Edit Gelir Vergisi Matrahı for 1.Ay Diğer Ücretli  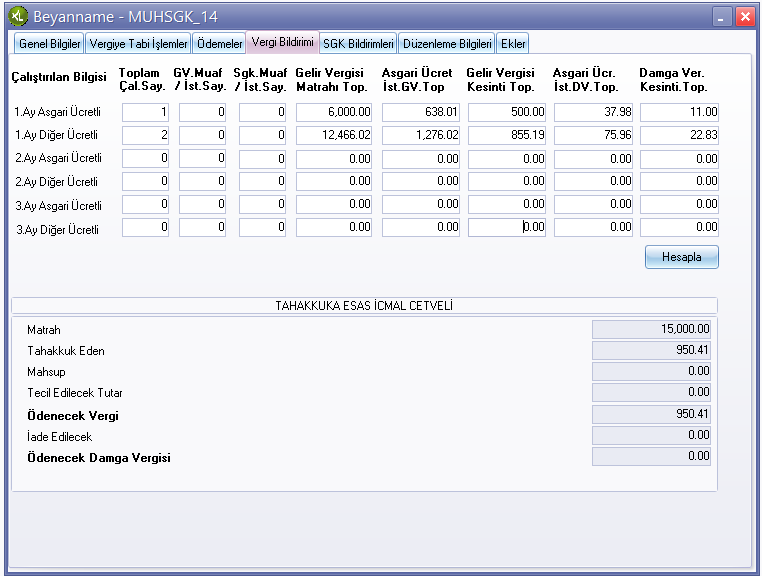334,135
